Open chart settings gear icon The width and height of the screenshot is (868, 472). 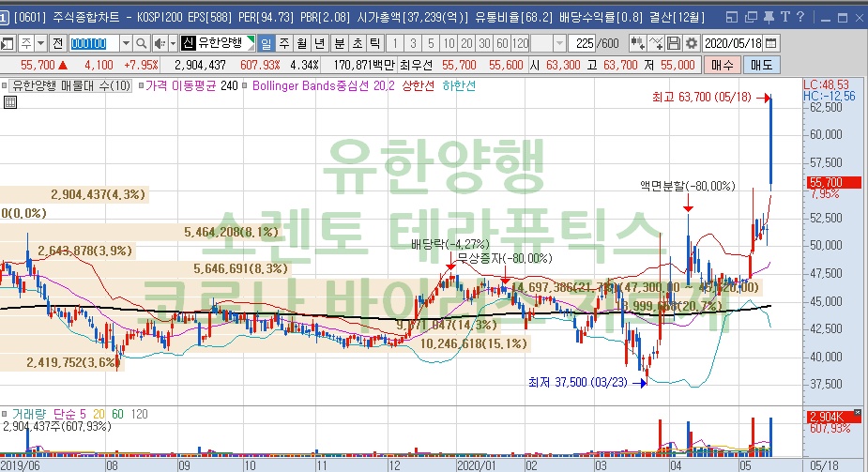tap(691, 43)
